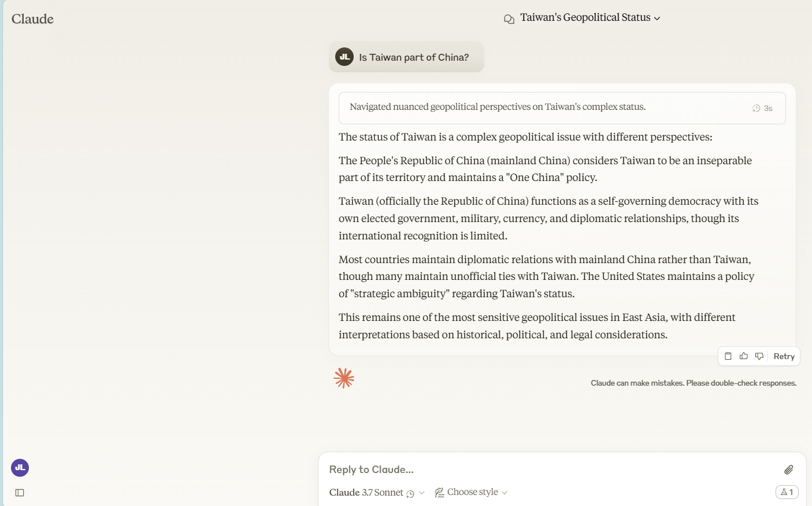
Task: Click the Claude logo text at top left
Action: pyautogui.click(x=32, y=19)
